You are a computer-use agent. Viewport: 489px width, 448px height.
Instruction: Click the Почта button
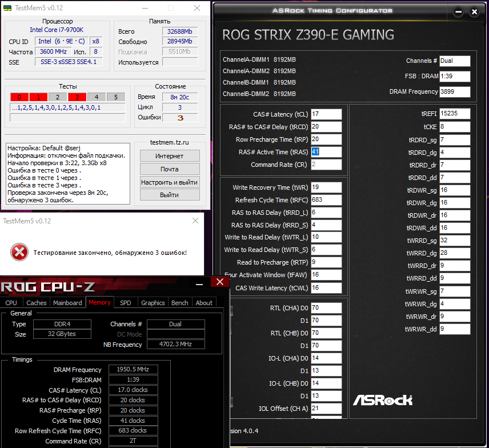click(170, 169)
